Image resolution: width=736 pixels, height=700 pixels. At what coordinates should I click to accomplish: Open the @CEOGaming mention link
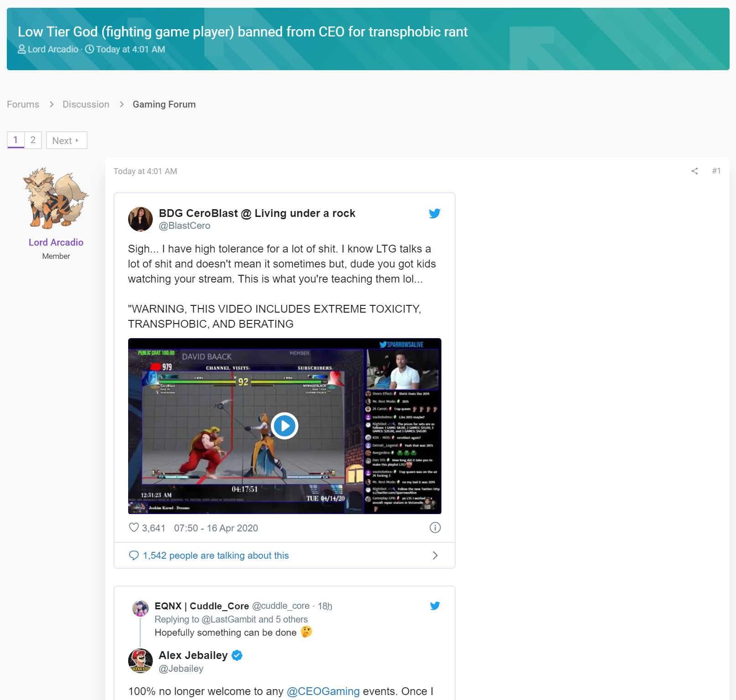click(x=323, y=691)
